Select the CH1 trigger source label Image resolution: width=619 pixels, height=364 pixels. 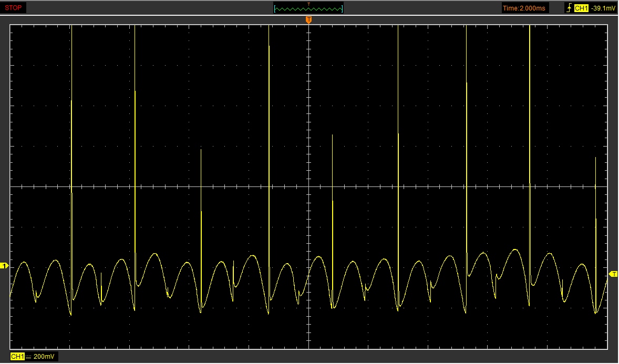[x=581, y=8]
